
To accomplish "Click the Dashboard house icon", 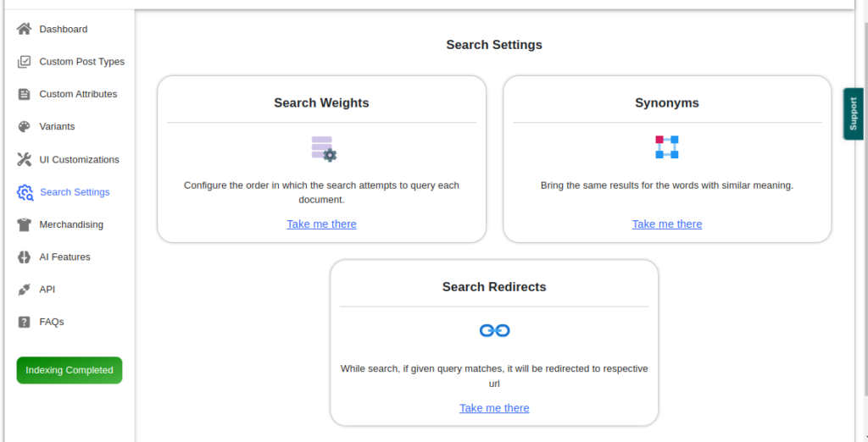I will coord(24,29).
